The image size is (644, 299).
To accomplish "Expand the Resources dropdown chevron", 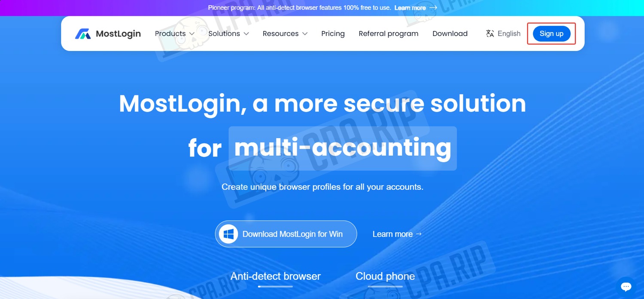I will (305, 34).
